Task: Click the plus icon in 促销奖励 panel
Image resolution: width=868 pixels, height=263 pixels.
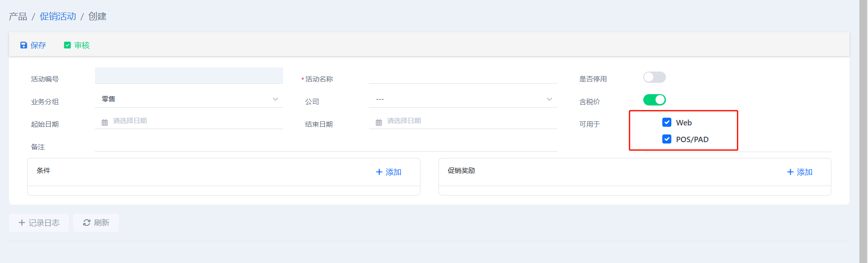Action: (790, 172)
